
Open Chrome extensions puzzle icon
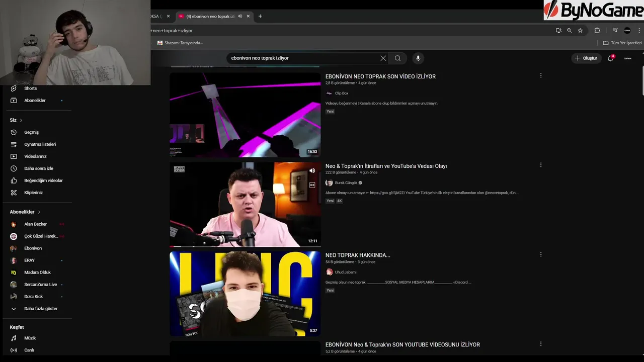[x=597, y=31]
